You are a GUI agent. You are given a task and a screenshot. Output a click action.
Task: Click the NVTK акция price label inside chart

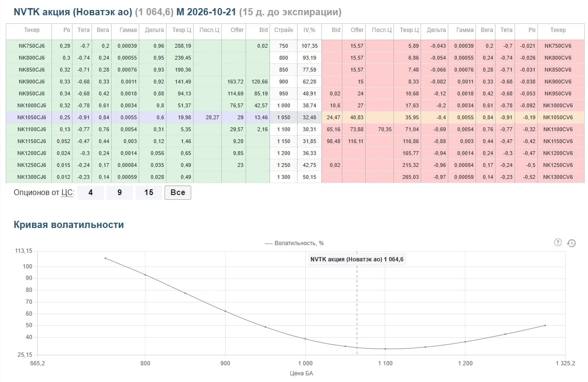(357, 259)
